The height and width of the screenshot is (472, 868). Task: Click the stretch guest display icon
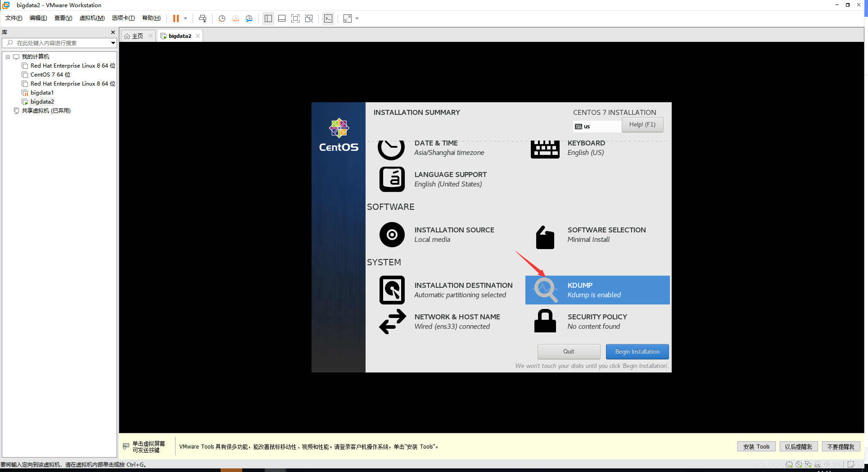click(348, 18)
